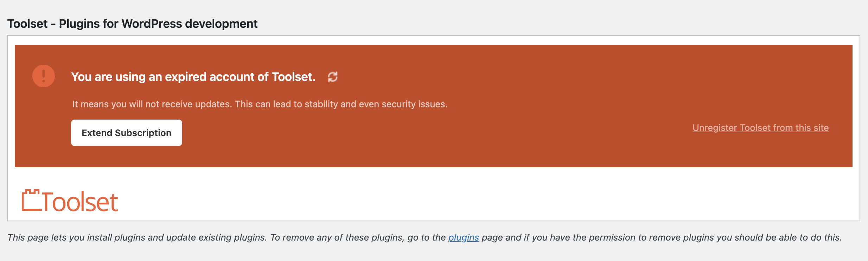Open the Unregister Toolset from this site link

[x=760, y=128]
